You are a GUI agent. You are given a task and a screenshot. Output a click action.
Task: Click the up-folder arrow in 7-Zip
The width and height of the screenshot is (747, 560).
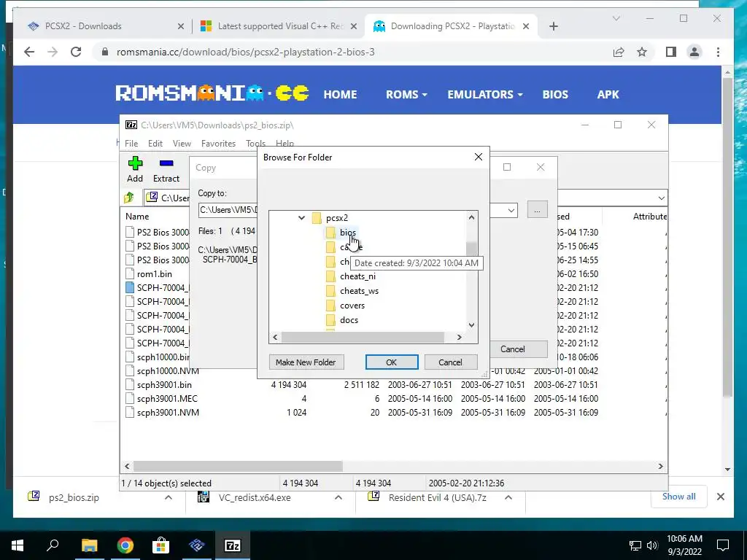click(128, 197)
